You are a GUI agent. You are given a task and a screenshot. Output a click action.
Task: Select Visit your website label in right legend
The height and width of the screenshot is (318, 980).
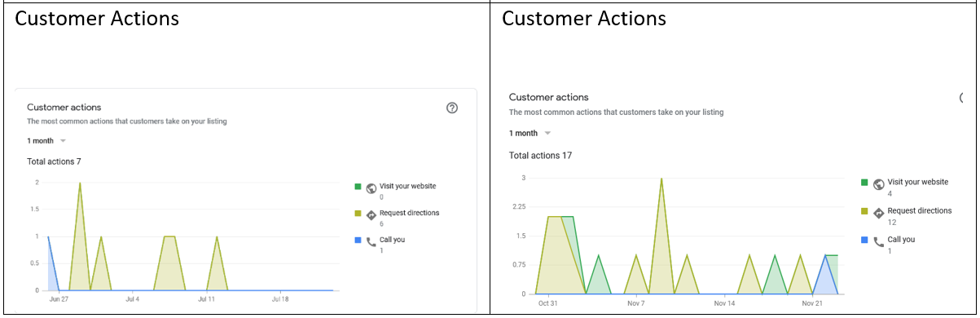[917, 182]
